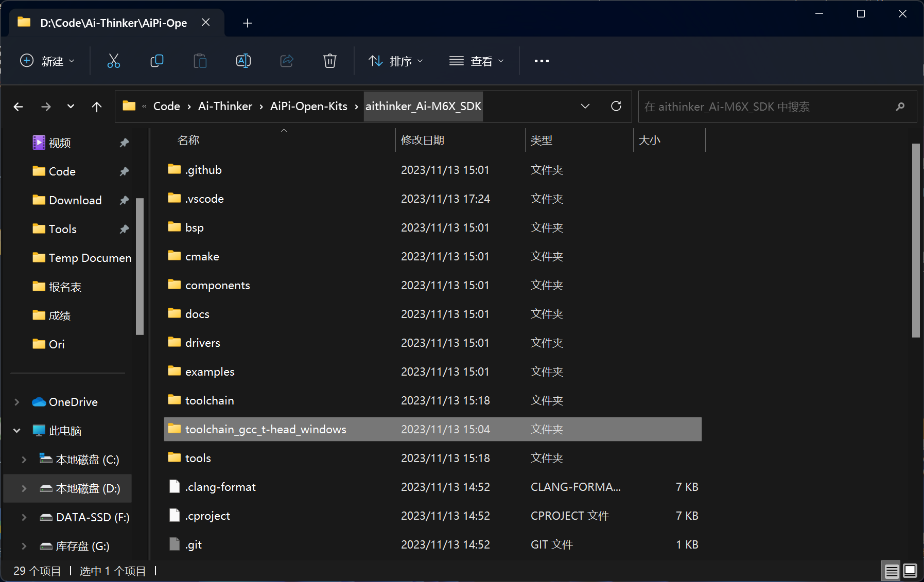The image size is (924, 582).
Task: Open the three-dot more options menu
Action: coord(542,61)
